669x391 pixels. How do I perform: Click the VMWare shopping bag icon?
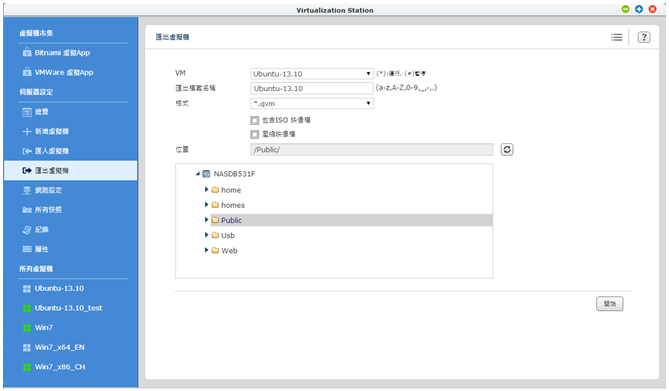(27, 72)
